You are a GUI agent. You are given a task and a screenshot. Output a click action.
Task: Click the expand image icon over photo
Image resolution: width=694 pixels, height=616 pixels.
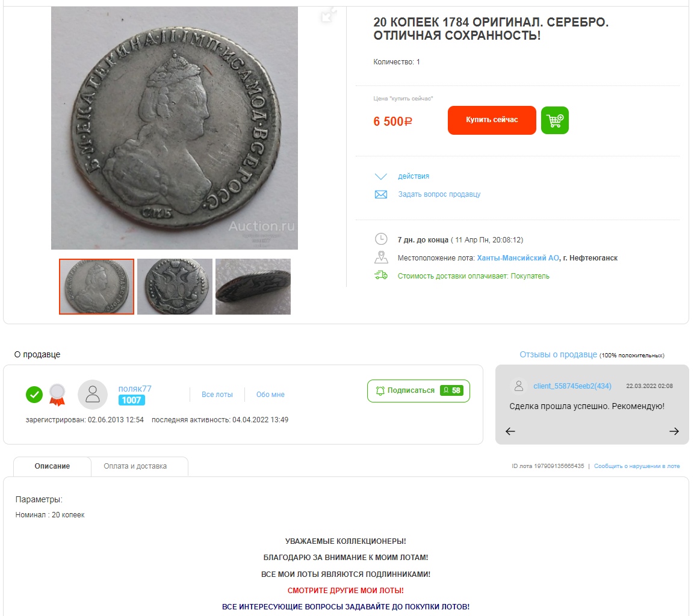click(329, 16)
